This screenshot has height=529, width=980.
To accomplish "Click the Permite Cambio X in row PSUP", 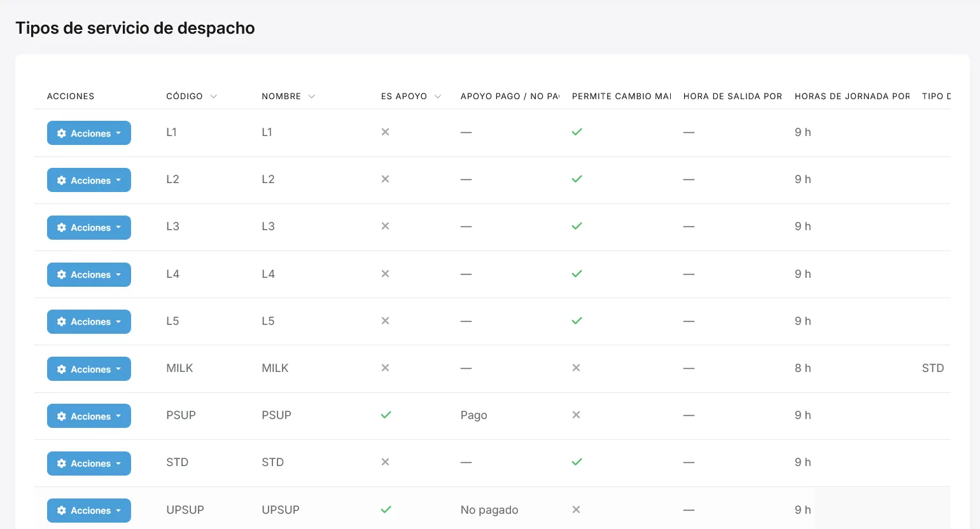I will (576, 415).
